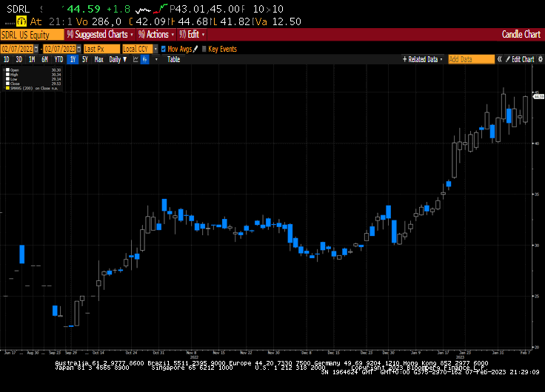The height and width of the screenshot is (392, 545).
Task: Open the Daily periodicity dropdown
Action: pos(118,59)
